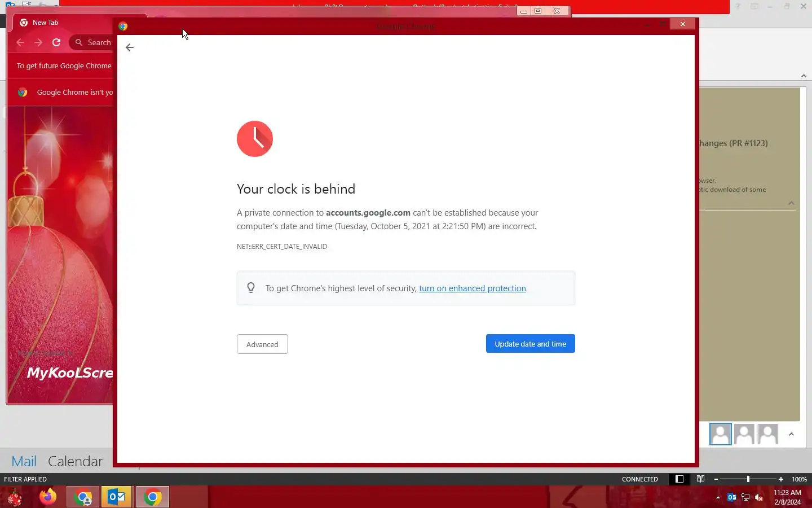Click search magnifier in New Tab window
The image size is (812, 508).
[x=79, y=42]
